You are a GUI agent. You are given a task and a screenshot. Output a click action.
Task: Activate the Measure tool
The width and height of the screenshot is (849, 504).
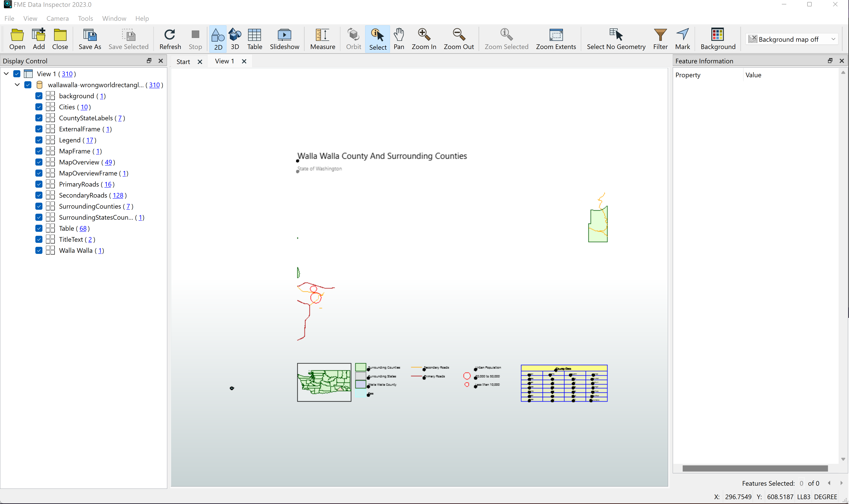[x=323, y=39]
